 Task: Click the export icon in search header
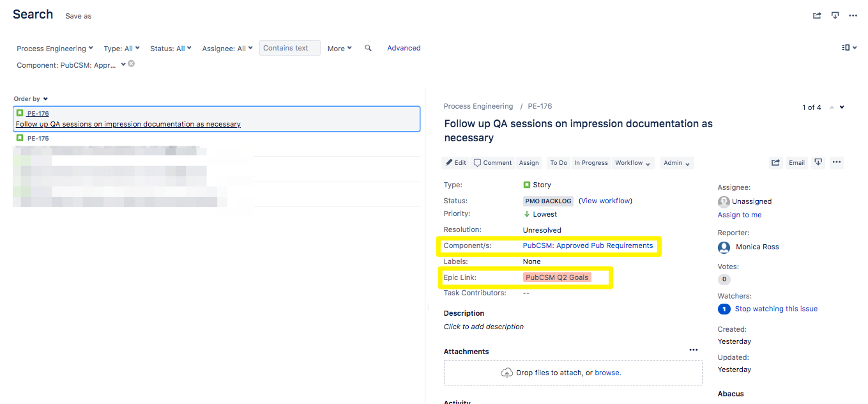pos(835,16)
